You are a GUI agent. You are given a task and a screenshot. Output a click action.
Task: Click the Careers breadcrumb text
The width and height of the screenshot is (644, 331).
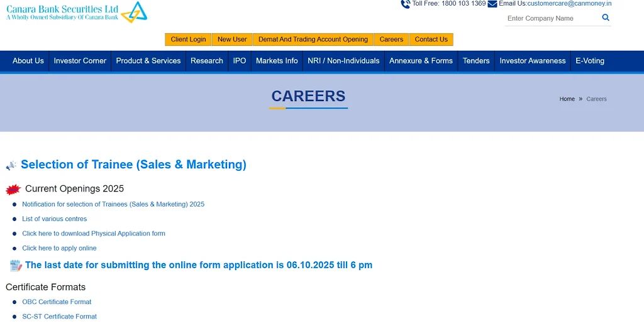(x=596, y=99)
